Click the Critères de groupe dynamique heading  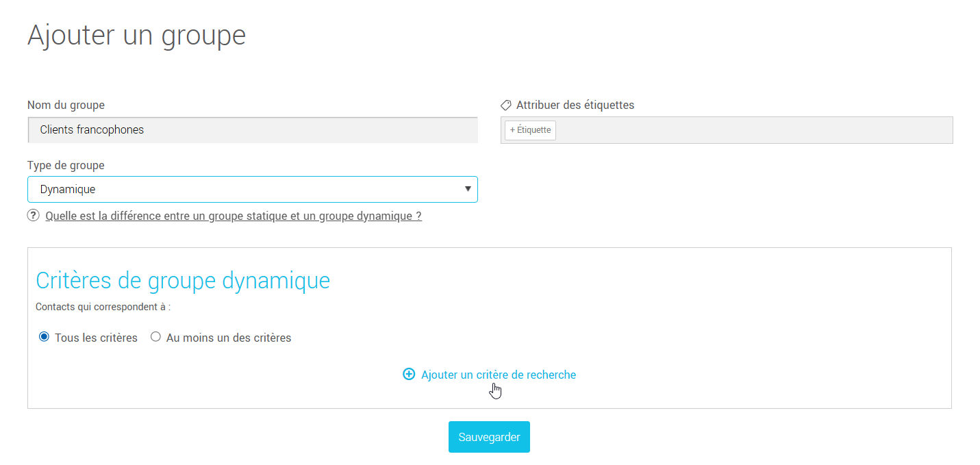183,279
